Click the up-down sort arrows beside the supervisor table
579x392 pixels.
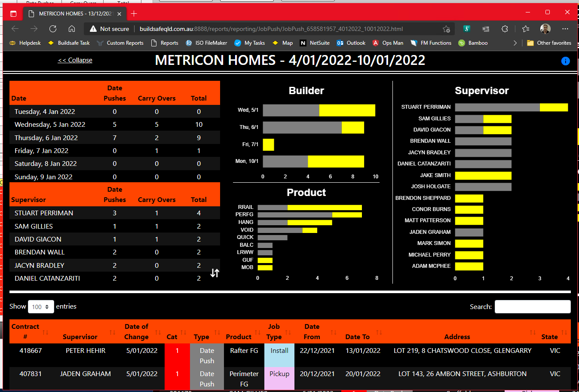pyautogui.click(x=214, y=273)
